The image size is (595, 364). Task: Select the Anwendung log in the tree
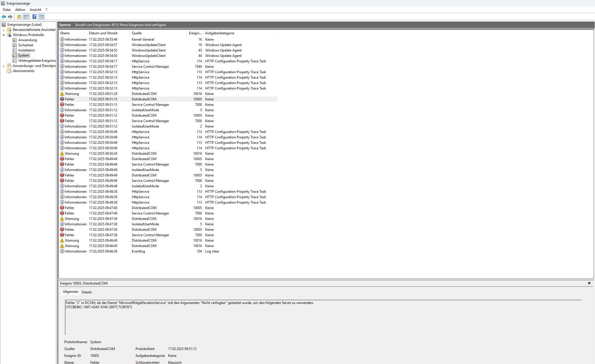[x=27, y=40]
